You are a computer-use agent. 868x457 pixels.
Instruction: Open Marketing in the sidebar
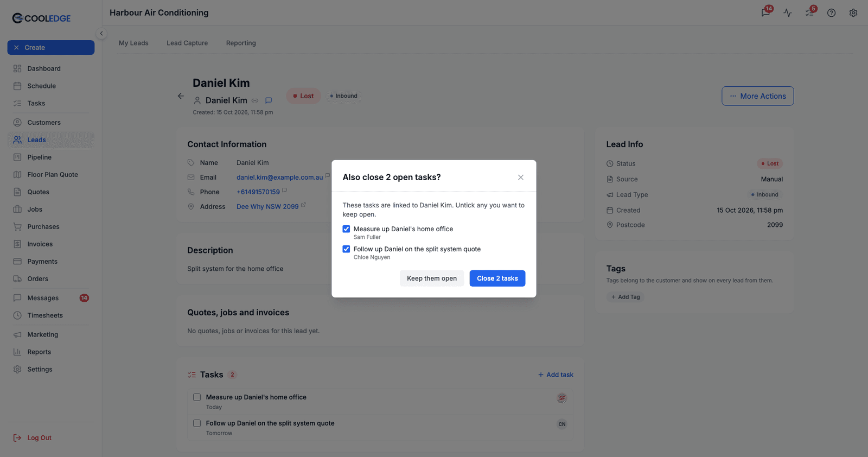(51, 335)
